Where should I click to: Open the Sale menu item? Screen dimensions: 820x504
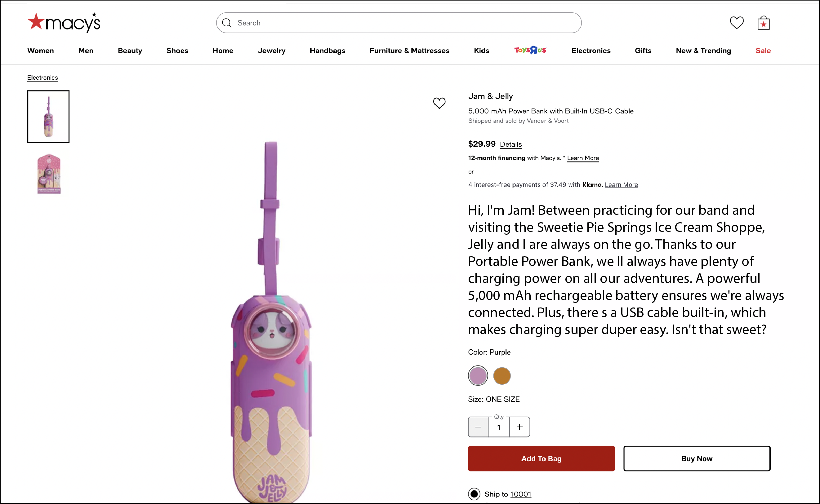[x=763, y=51]
